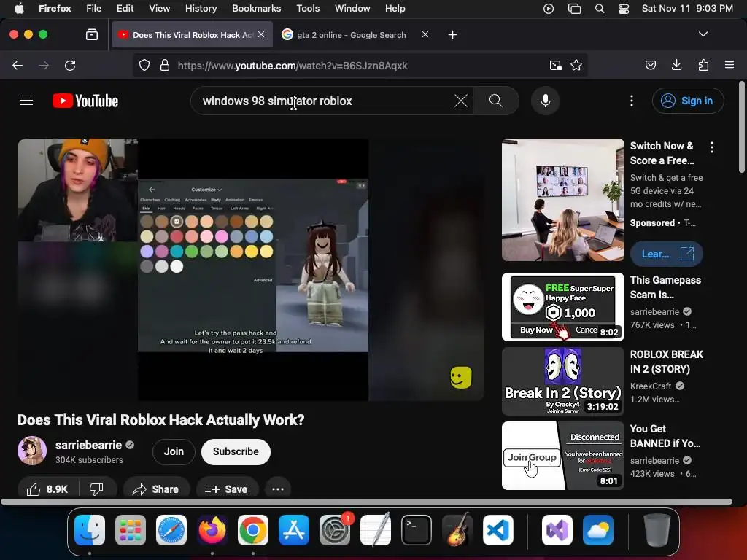Open Spotlight search in the menu bar
Viewport: 747px width, 560px height.
(x=600, y=9)
